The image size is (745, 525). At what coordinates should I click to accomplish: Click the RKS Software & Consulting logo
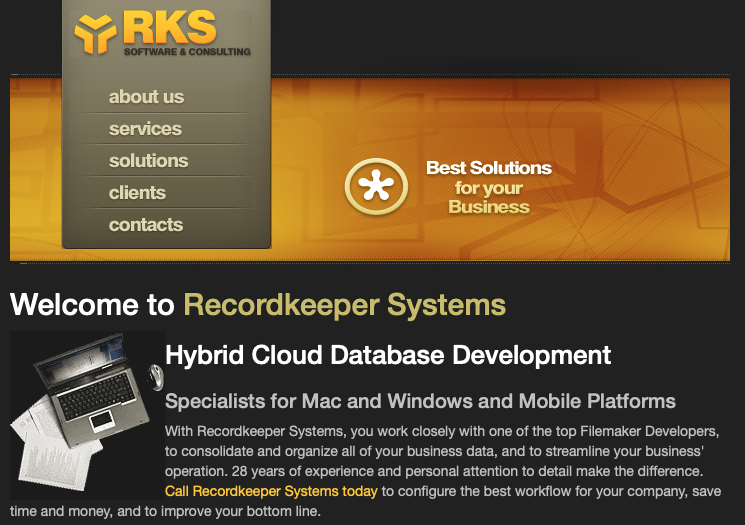(162, 33)
